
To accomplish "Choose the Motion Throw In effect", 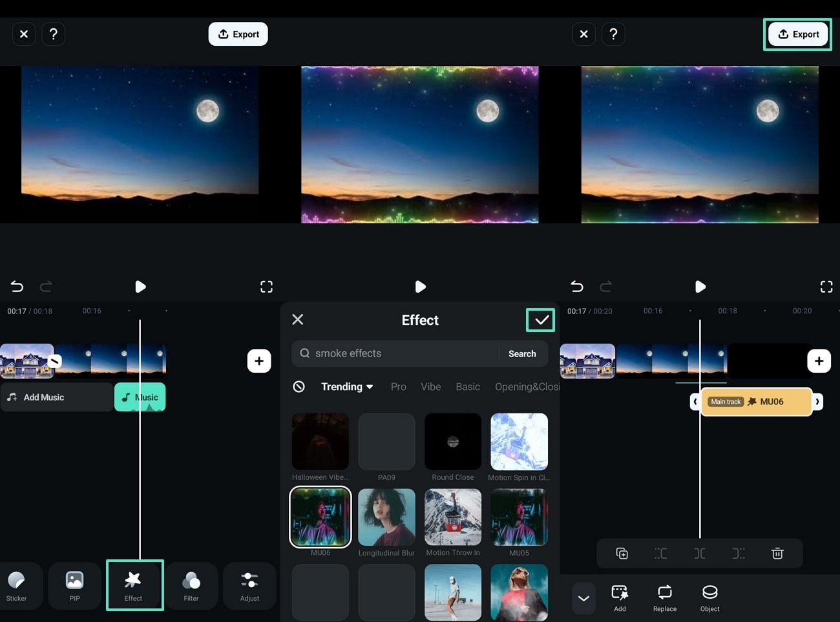I will (453, 517).
